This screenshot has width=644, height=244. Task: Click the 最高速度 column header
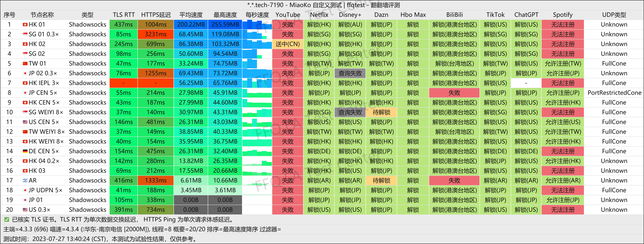(225, 15)
